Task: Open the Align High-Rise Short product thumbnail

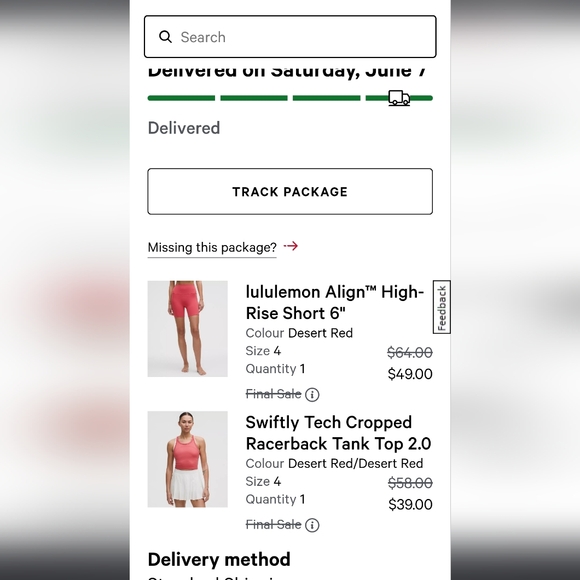Action: [188, 328]
